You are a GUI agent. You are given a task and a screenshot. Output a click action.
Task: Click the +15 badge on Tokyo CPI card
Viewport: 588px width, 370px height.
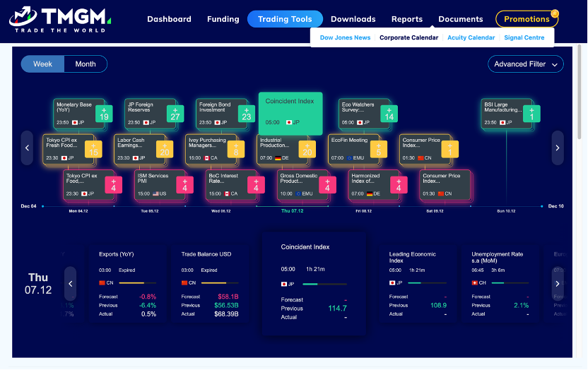click(93, 149)
